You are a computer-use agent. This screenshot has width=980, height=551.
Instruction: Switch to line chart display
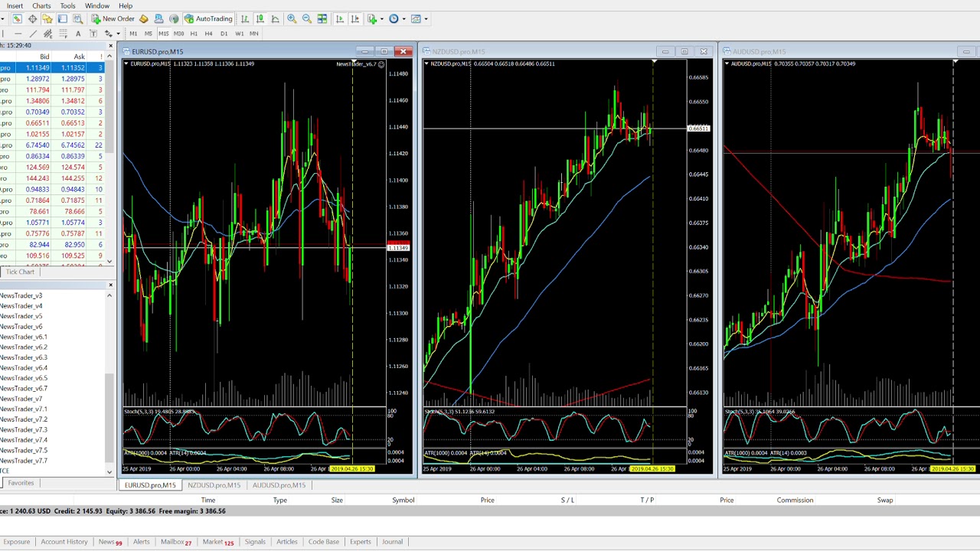[x=275, y=18]
